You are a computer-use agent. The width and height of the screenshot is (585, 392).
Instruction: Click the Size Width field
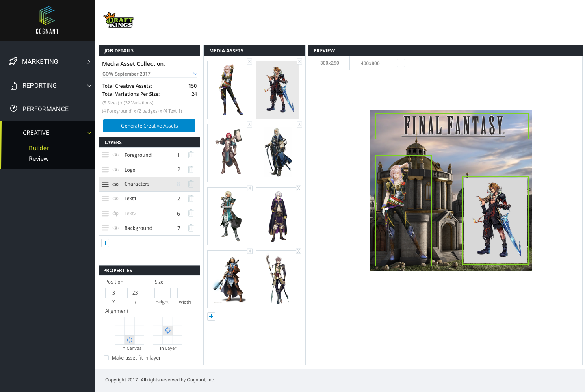[185, 293]
